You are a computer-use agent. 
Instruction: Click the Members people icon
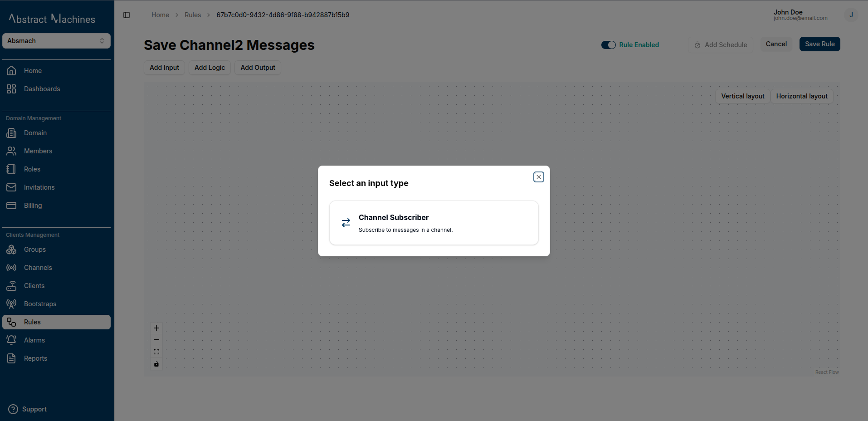point(11,151)
